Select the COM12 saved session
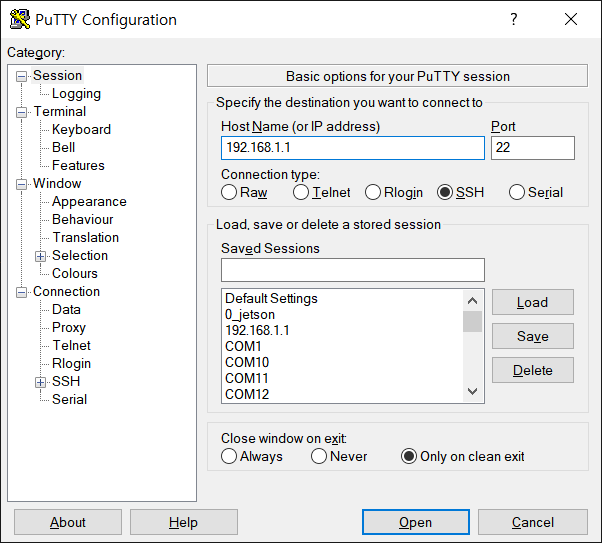The image size is (602, 543). click(343, 394)
